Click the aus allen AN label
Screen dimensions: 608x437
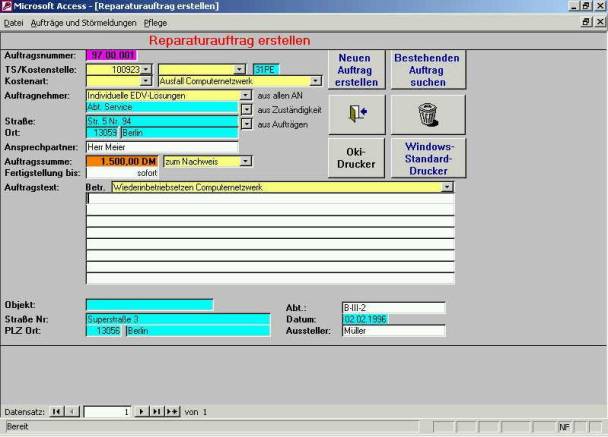(280, 96)
